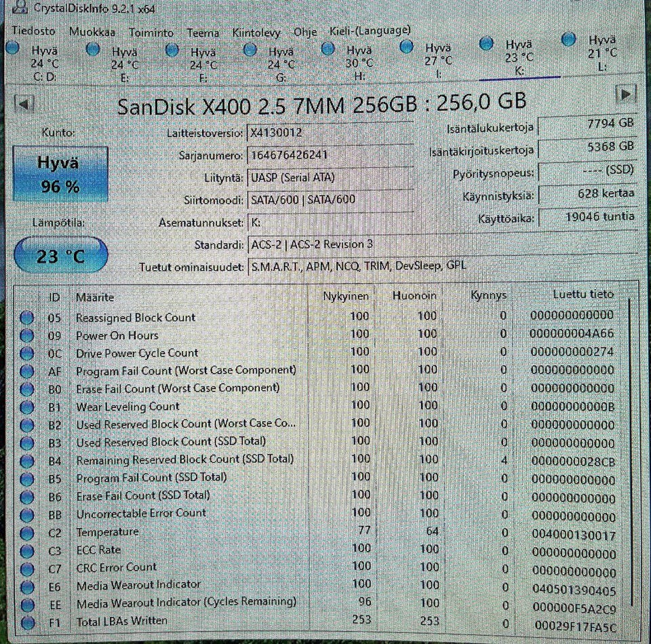Click the Luettu tieto column header
This screenshot has height=644, width=651.
(x=583, y=295)
